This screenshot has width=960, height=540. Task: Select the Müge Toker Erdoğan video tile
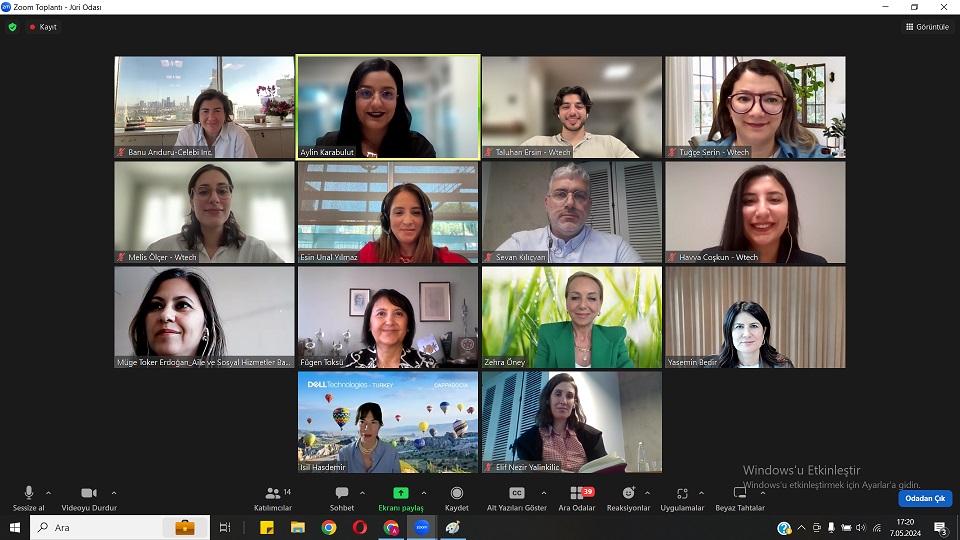click(204, 317)
